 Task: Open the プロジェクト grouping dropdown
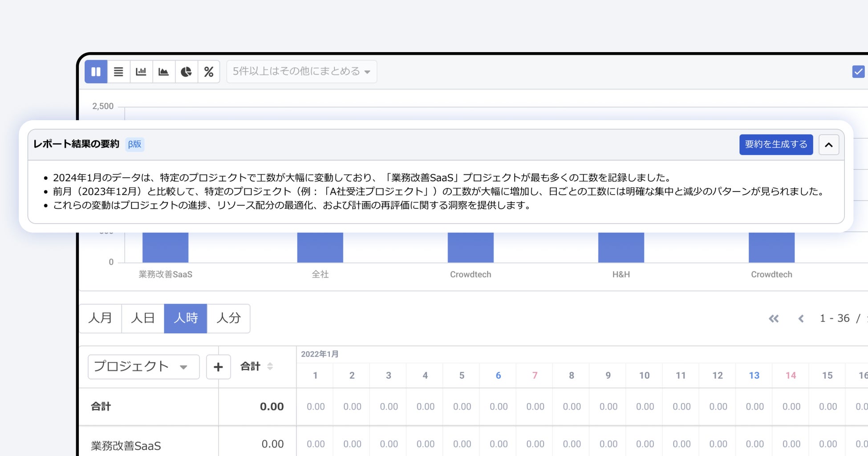coord(143,366)
